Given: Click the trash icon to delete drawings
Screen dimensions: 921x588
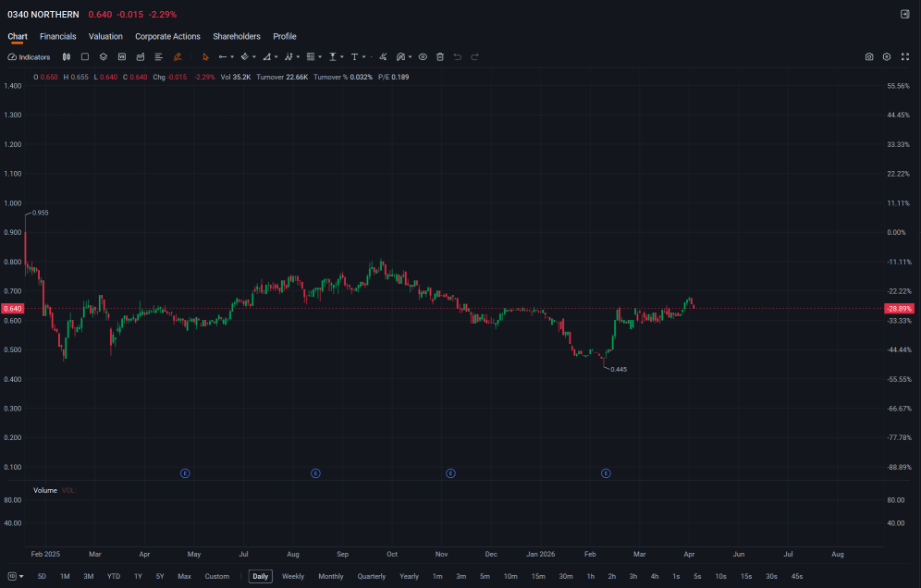Looking at the screenshot, I should pyautogui.click(x=440, y=57).
